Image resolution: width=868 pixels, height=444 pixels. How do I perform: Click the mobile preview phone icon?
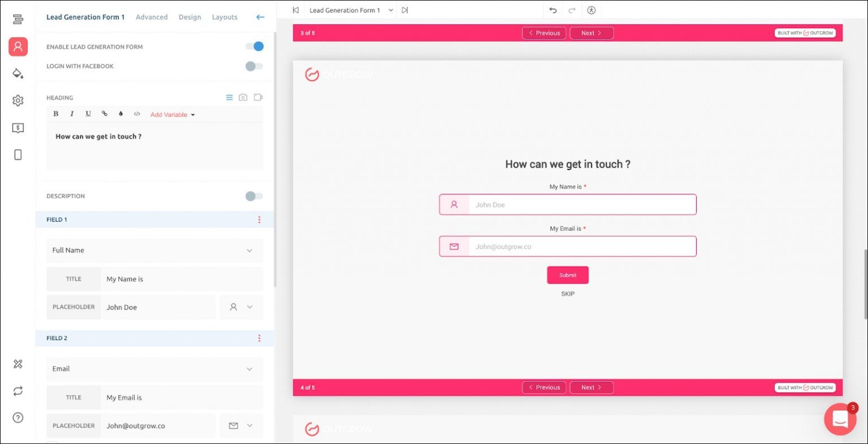[x=18, y=155]
